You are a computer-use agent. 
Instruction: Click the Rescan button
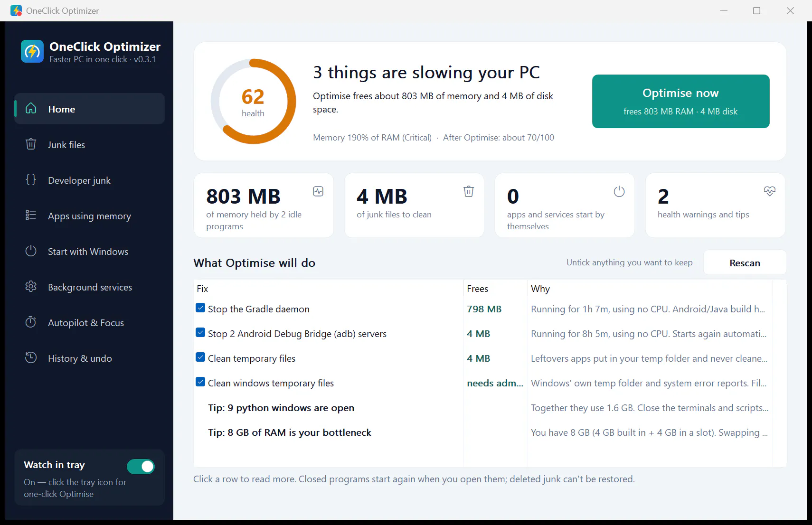[x=745, y=262]
